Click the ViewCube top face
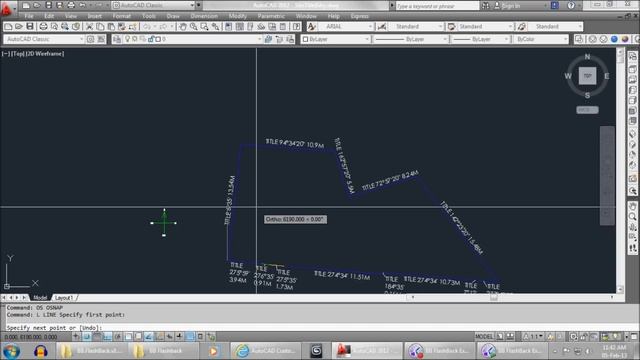This screenshot has height=360, width=640. pos(587,76)
